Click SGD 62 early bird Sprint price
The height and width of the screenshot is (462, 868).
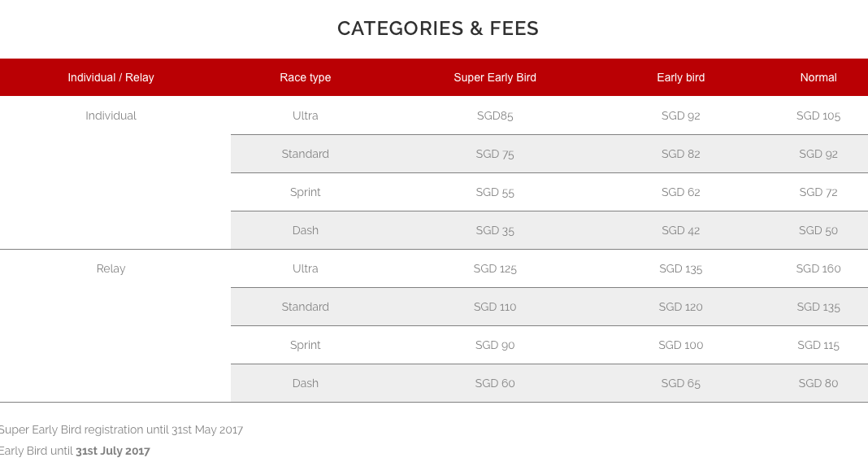click(680, 192)
